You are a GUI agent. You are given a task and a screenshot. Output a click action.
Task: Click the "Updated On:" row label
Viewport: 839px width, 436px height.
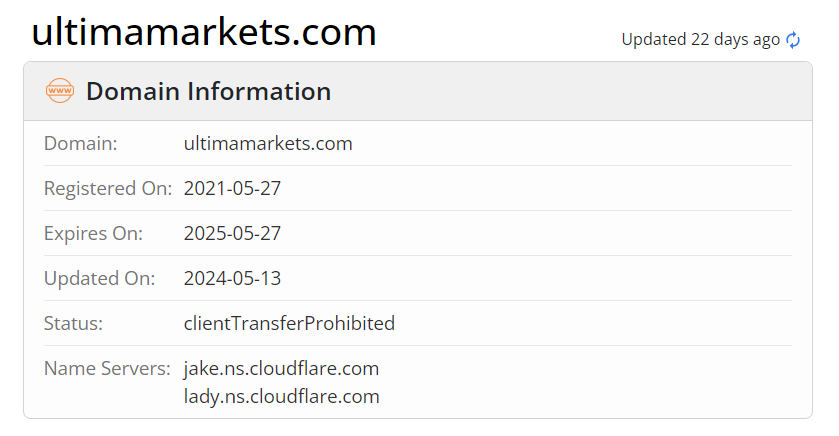[99, 278]
